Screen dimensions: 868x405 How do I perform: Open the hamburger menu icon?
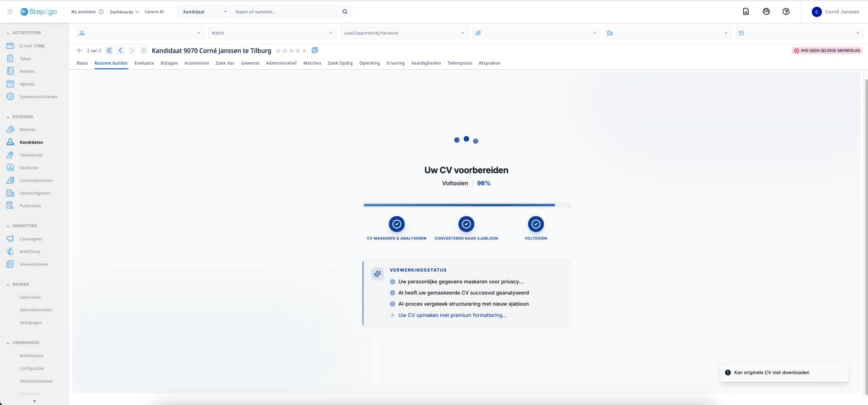pos(10,12)
